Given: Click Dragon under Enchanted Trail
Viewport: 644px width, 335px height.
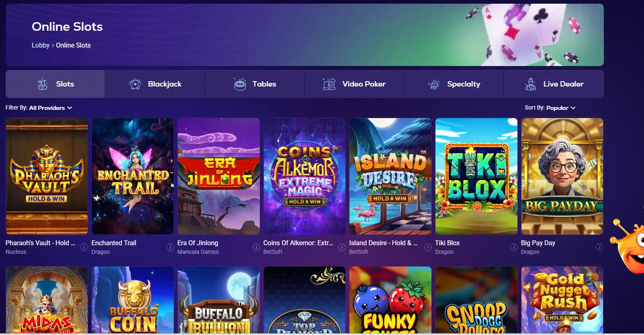Looking at the screenshot, I should pos(100,252).
